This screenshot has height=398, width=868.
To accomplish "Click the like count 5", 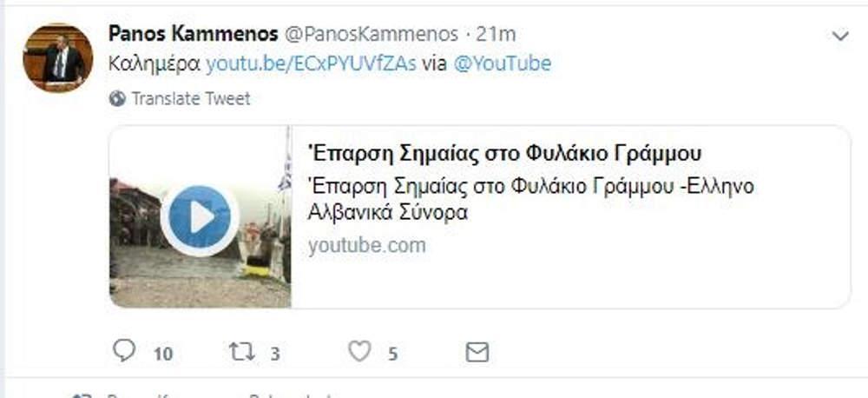I will (x=392, y=354).
